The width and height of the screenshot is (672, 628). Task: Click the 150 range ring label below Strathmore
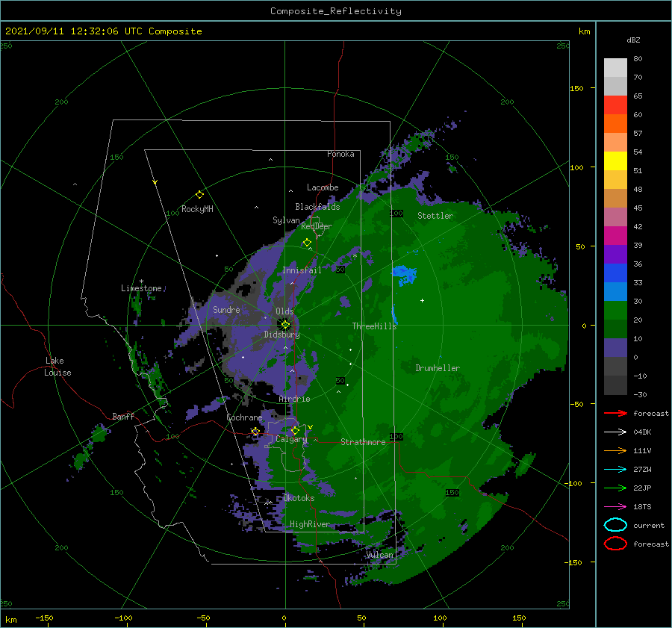tap(452, 493)
